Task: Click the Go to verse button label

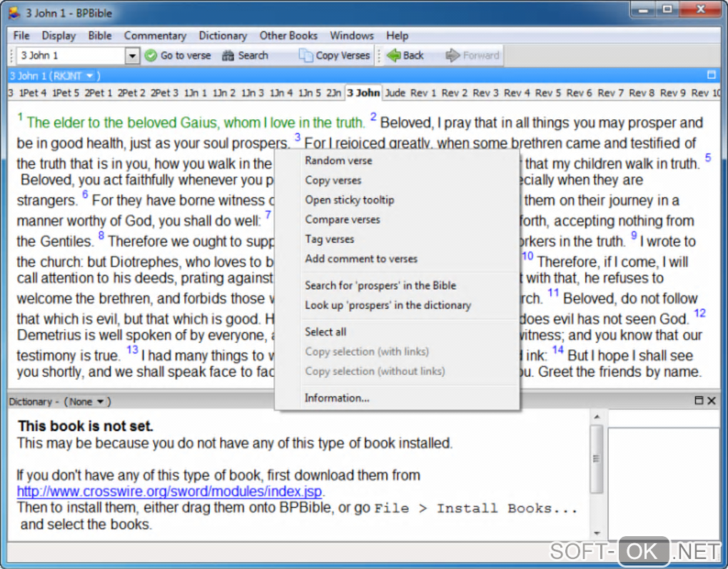Action: click(186, 56)
